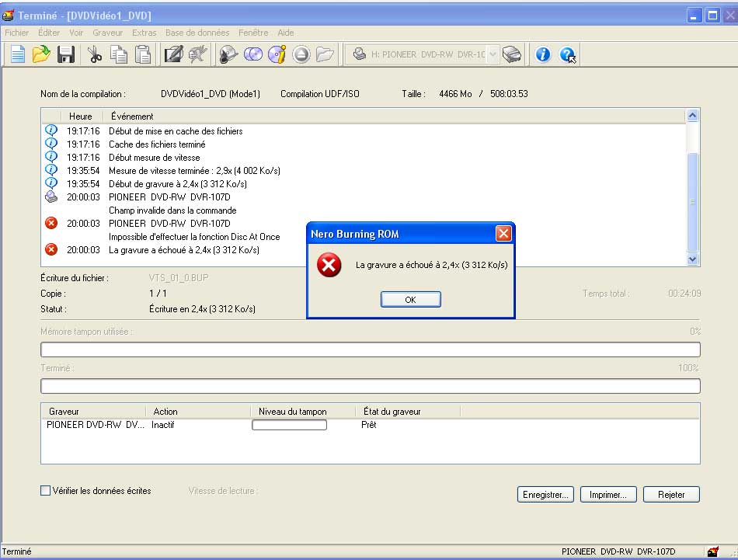
Task: Click the 'Action' column header
Action: 198,412
